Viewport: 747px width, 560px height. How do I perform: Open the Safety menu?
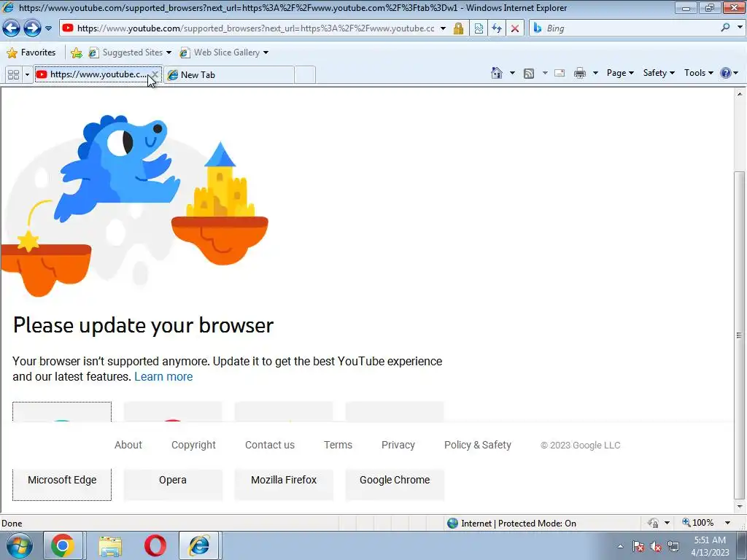click(659, 73)
